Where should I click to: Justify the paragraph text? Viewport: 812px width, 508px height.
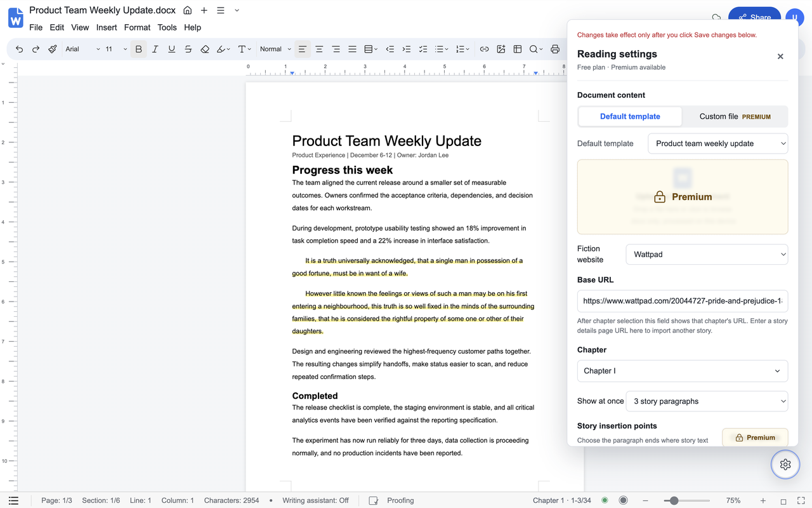pyautogui.click(x=352, y=49)
